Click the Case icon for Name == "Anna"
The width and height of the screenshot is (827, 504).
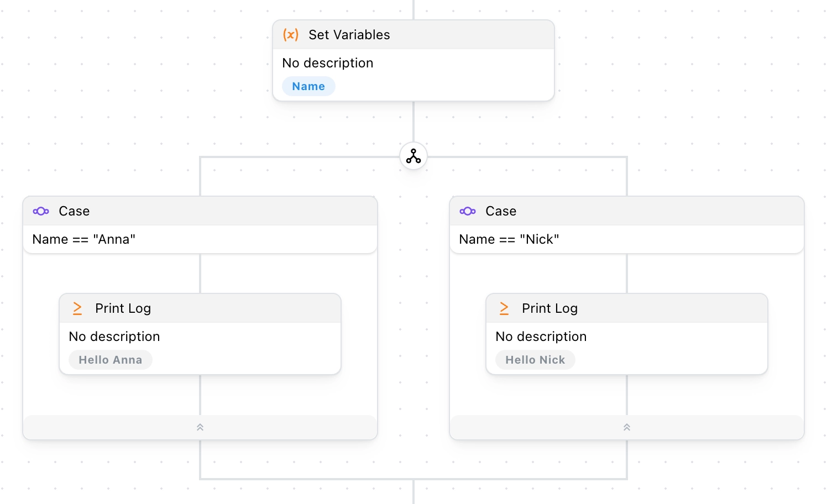click(41, 211)
